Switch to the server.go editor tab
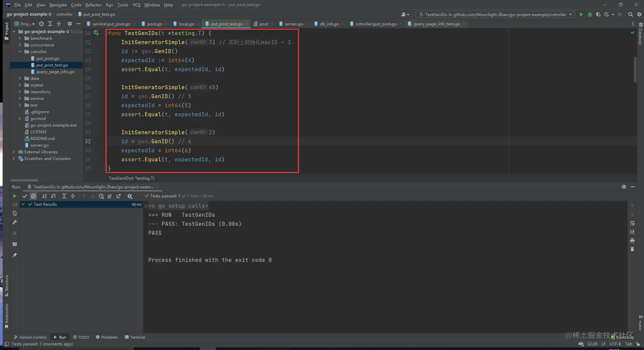The height and width of the screenshot is (350, 644). [x=293, y=24]
